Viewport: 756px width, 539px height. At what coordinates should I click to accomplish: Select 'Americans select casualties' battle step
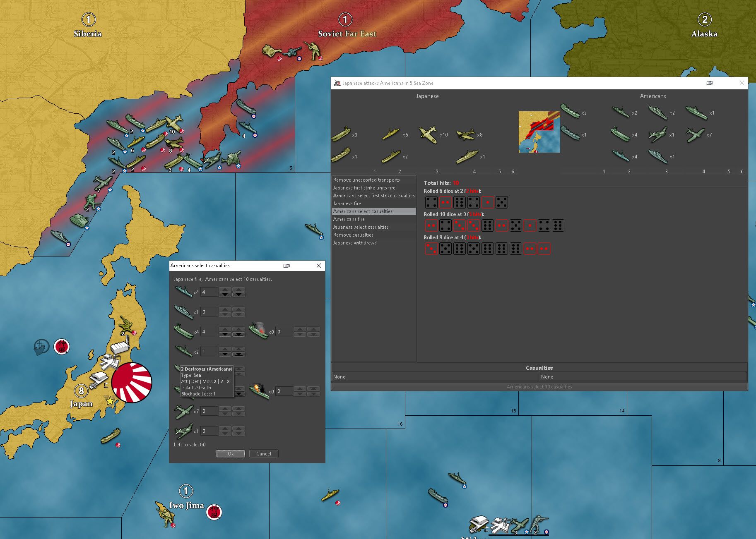(374, 211)
